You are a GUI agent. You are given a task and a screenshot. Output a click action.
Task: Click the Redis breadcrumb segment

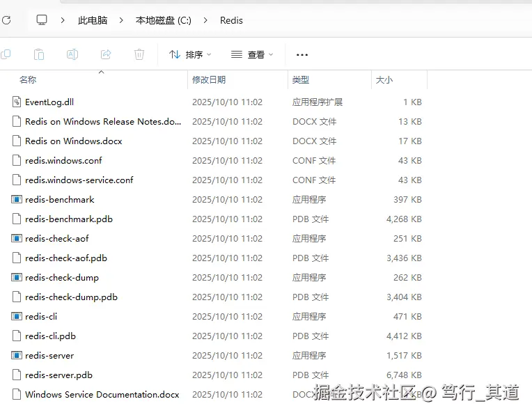pyautogui.click(x=231, y=20)
